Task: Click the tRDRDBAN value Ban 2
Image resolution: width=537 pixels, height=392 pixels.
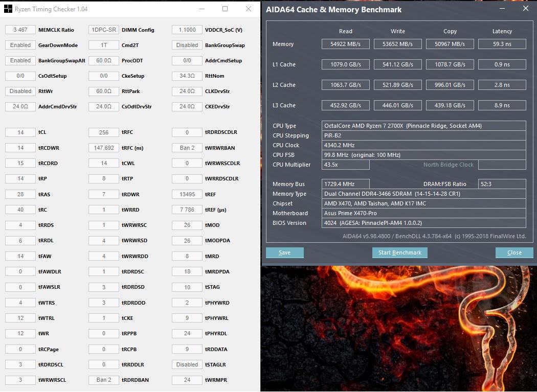Action: [103, 380]
